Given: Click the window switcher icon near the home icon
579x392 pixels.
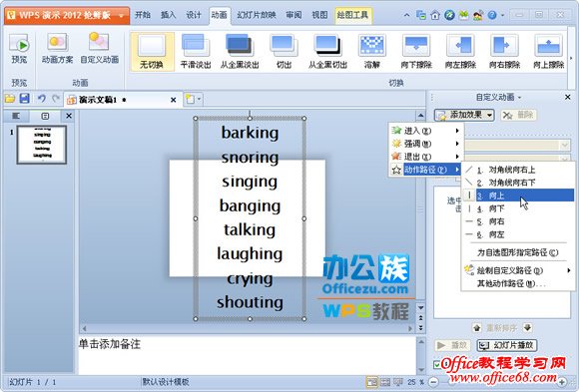Looking at the screenshot, I should [x=421, y=16].
